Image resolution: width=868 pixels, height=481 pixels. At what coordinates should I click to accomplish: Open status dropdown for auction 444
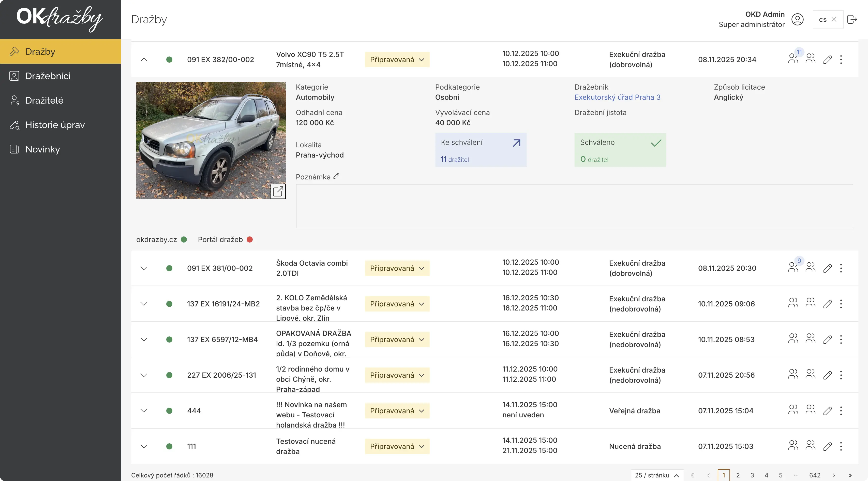(397, 411)
